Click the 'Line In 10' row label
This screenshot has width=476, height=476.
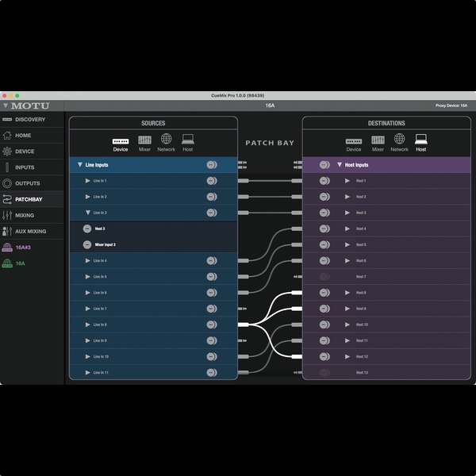click(x=101, y=357)
